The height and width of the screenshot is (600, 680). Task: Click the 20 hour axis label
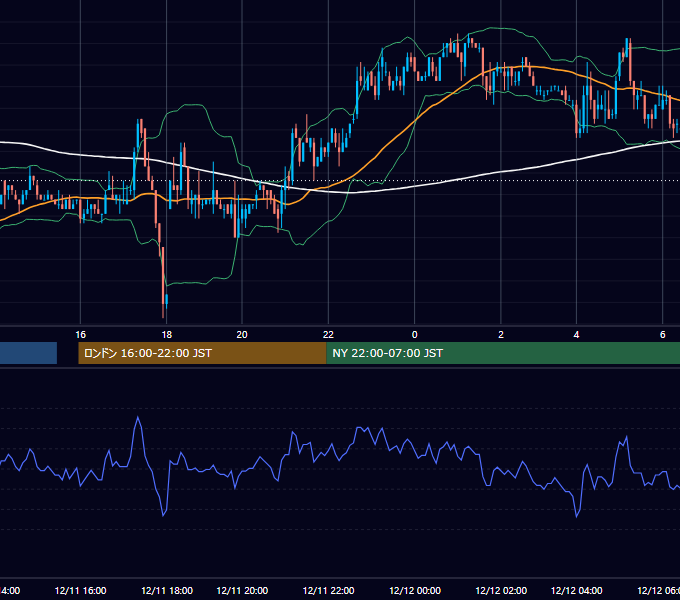pos(242,335)
